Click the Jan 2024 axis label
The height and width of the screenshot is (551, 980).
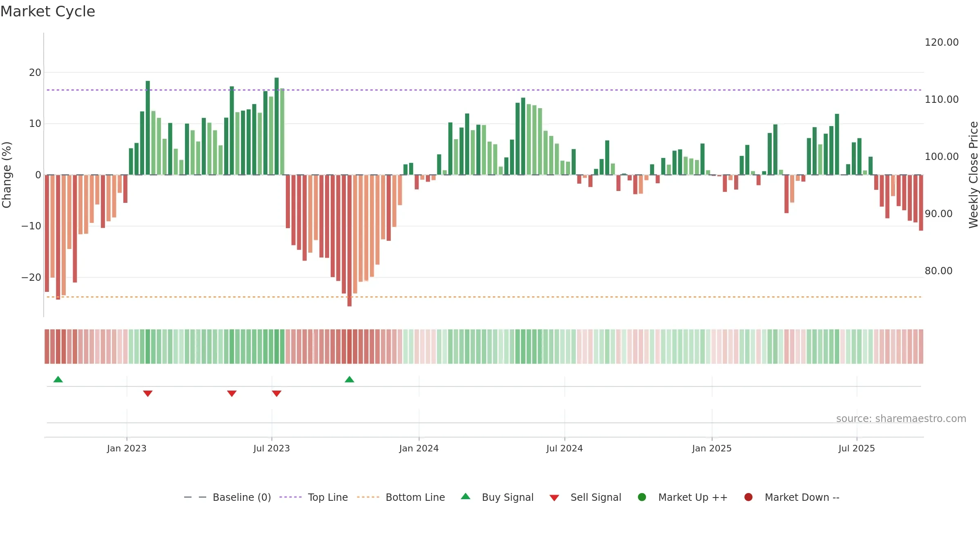point(419,448)
